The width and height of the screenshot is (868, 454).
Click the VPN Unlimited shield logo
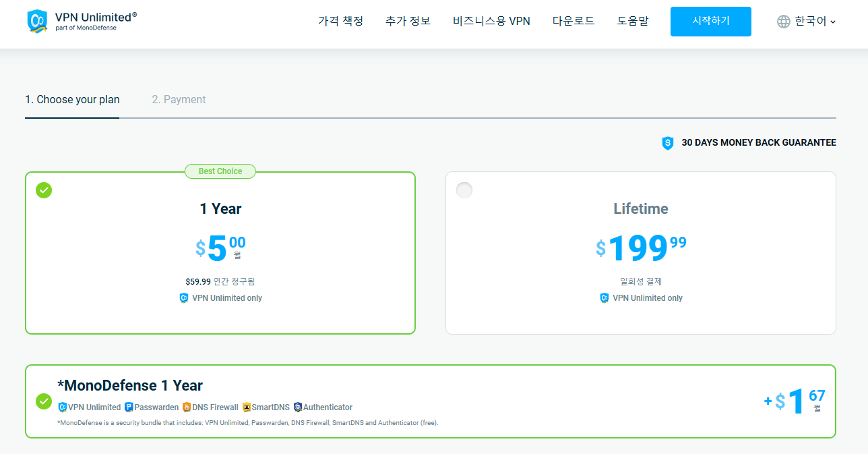(x=38, y=22)
